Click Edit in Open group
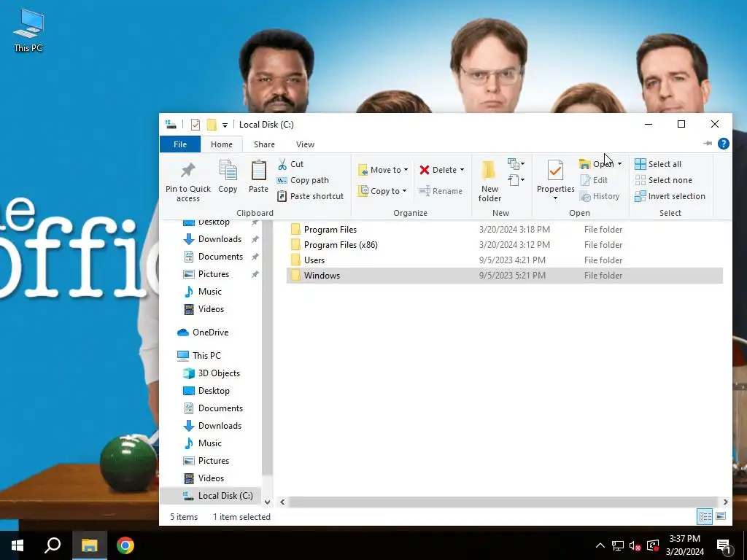The width and height of the screenshot is (747, 560). [594, 181]
